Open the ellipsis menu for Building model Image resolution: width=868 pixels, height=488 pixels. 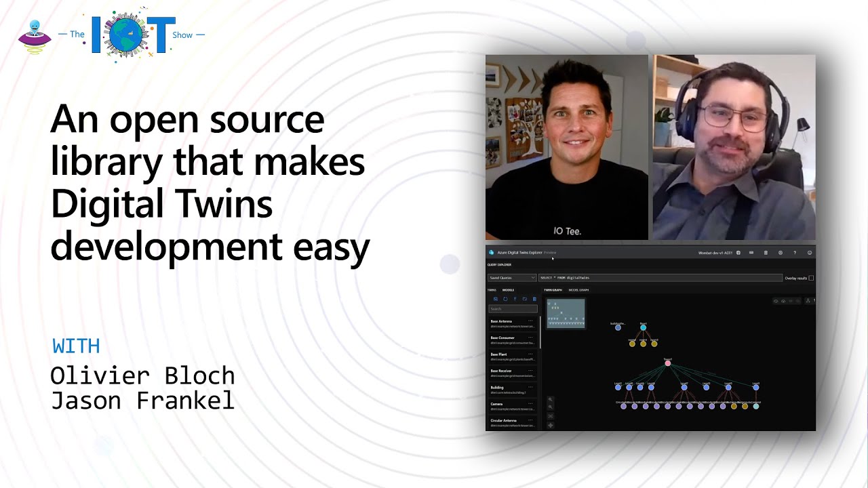531,387
